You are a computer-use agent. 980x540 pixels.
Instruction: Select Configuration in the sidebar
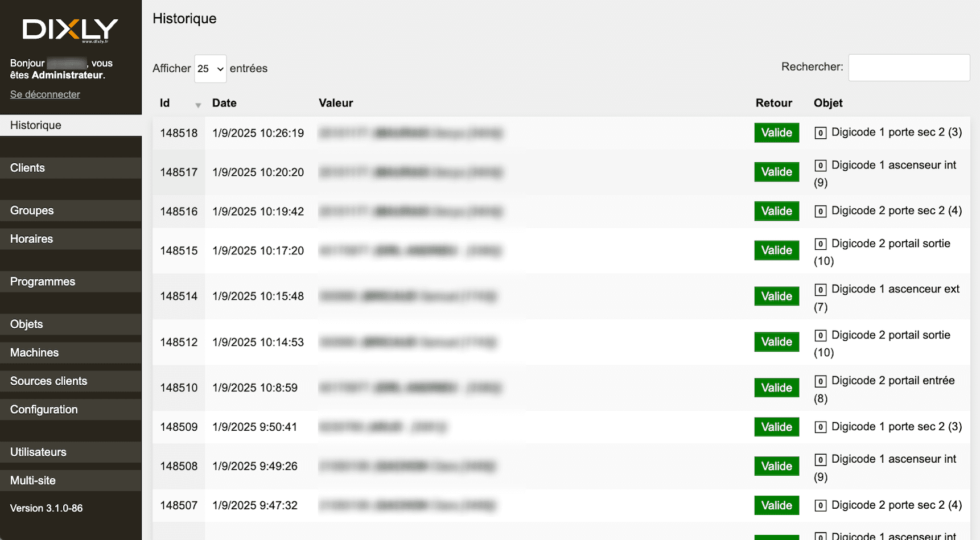pos(44,410)
